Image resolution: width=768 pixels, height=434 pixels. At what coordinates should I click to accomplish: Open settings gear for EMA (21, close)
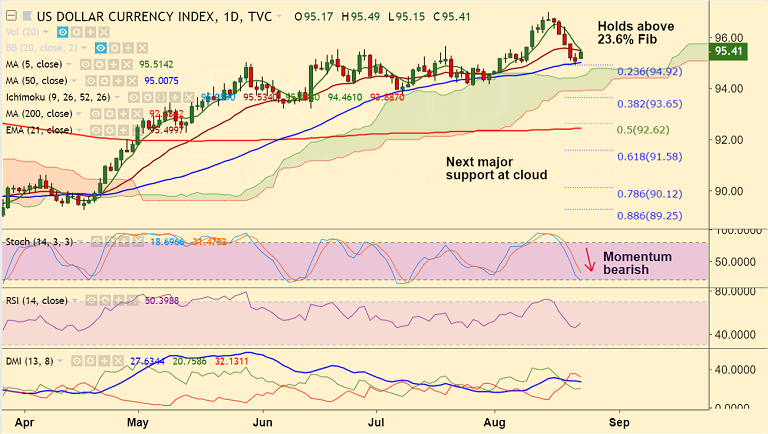pyautogui.click(x=110, y=130)
